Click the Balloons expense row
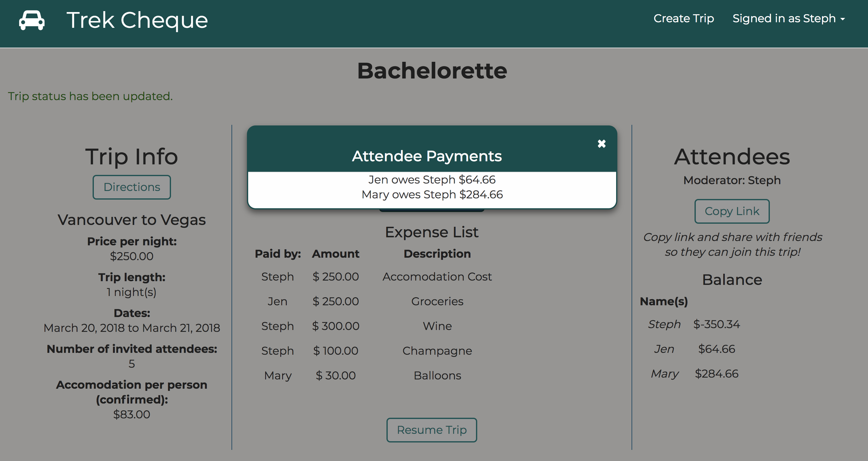 pos(437,375)
